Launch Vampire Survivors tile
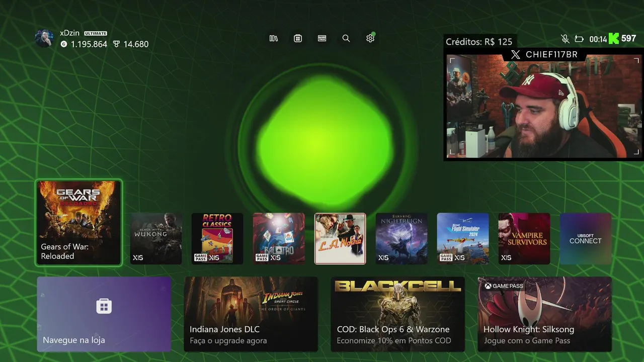644x362 pixels. pos(524,238)
